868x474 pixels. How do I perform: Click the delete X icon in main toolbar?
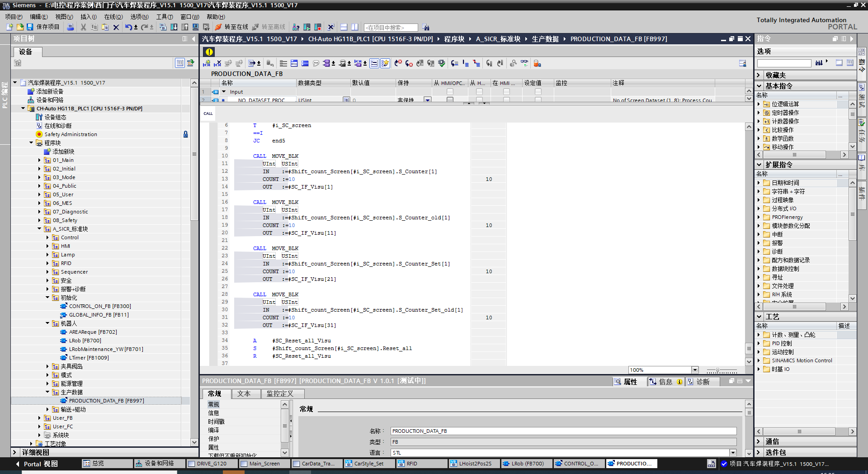pyautogui.click(x=116, y=27)
